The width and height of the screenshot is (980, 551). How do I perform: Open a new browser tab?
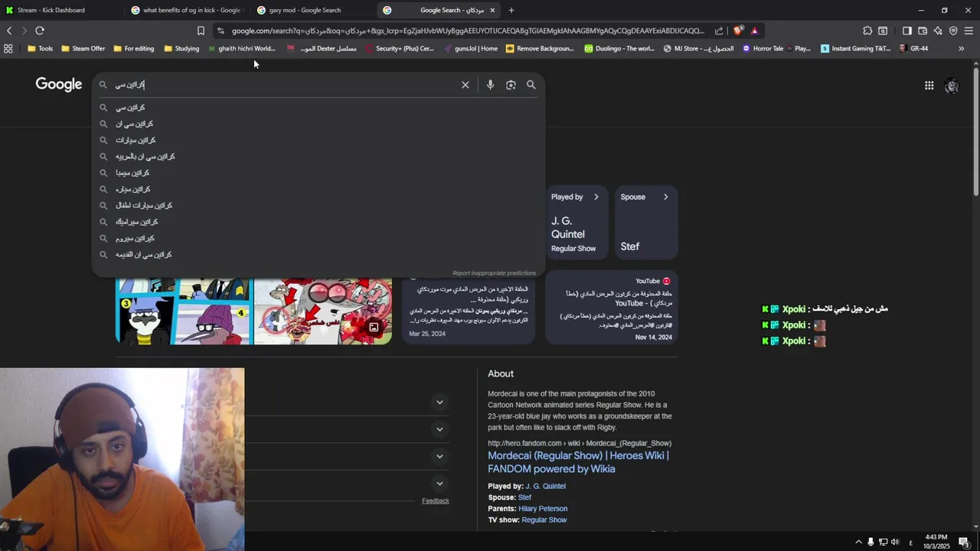(x=511, y=10)
